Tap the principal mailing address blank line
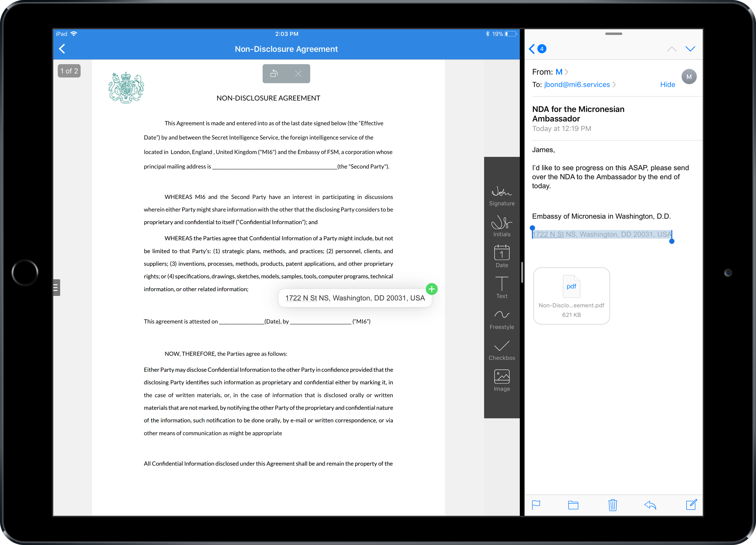This screenshot has width=756, height=545. 274,167
